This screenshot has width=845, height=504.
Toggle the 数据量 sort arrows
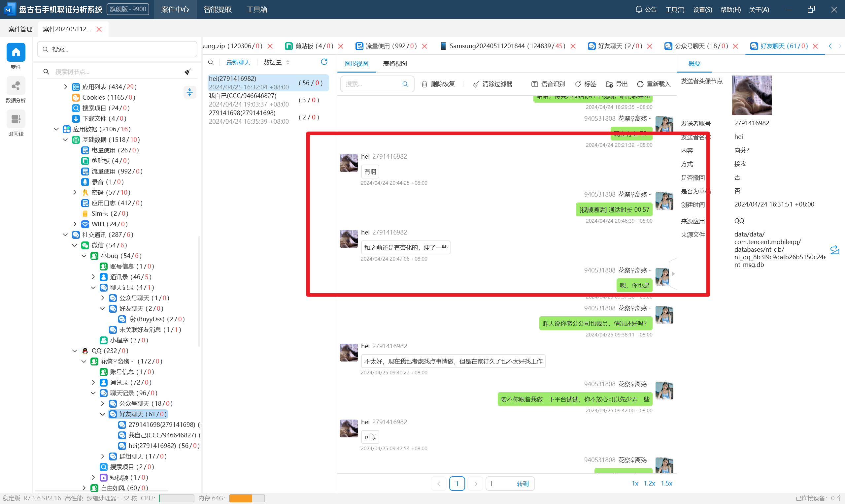[x=288, y=62]
